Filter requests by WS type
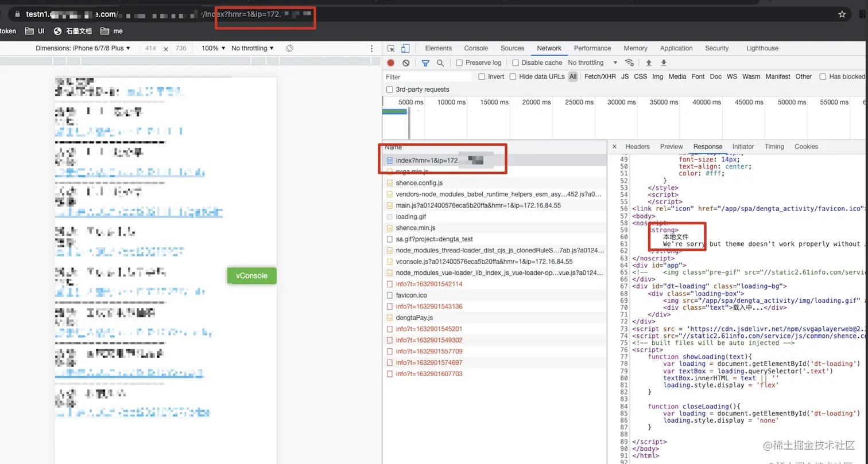The image size is (868, 464). [x=732, y=77]
